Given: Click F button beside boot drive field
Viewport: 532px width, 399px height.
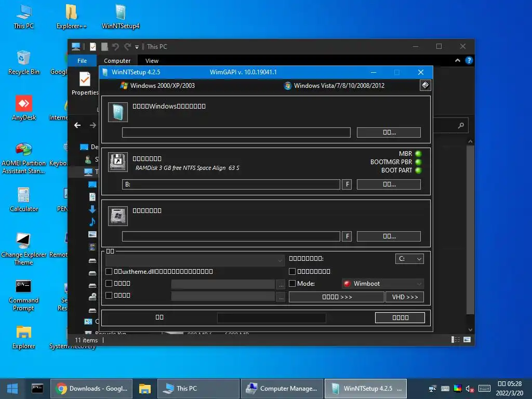Looking at the screenshot, I should (x=347, y=184).
